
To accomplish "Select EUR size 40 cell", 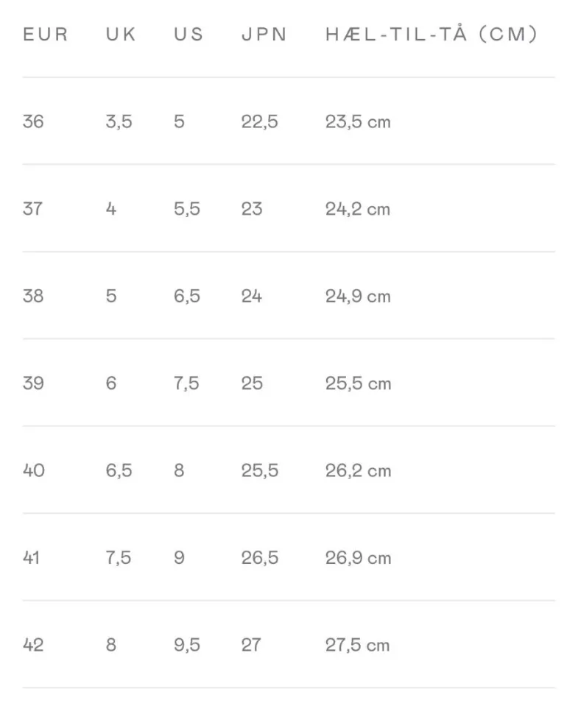I will click(x=33, y=470).
